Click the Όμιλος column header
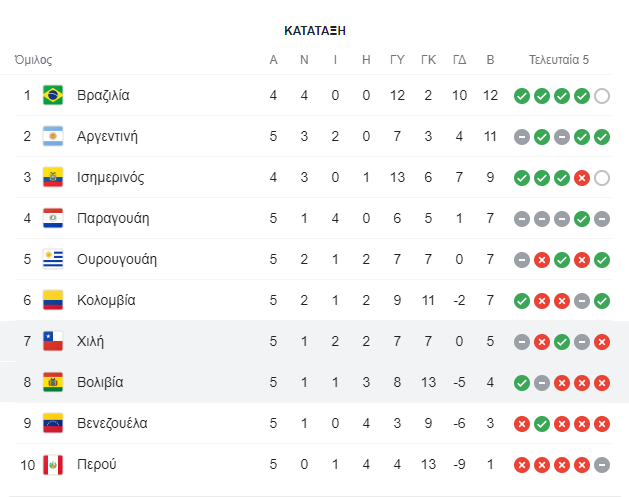The image size is (629, 497). (33, 60)
